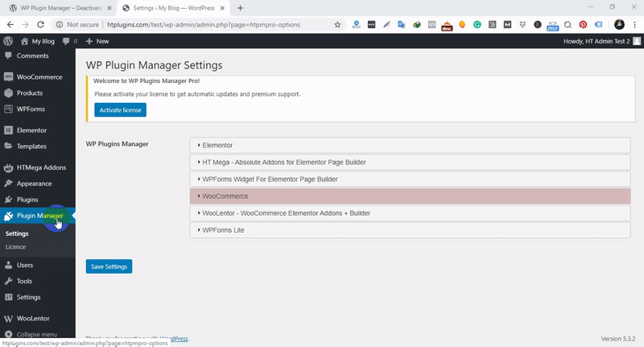
Task: Open Templates folder icon in sidebar
Action: point(8,147)
